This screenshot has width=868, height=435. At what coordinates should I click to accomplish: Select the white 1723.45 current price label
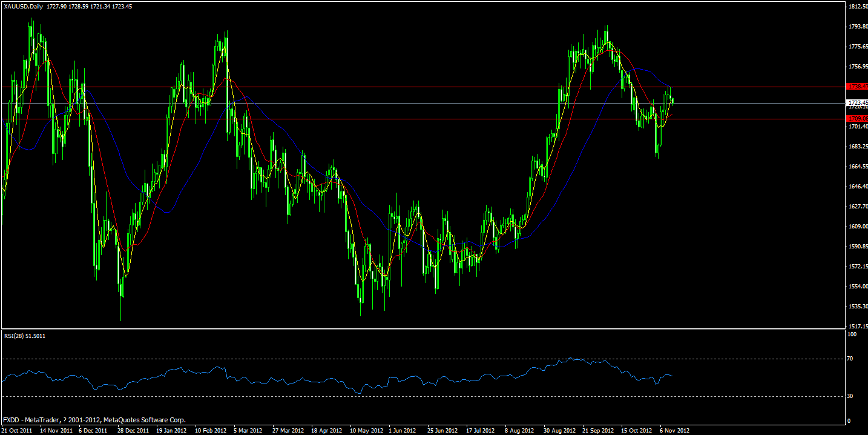(856, 102)
